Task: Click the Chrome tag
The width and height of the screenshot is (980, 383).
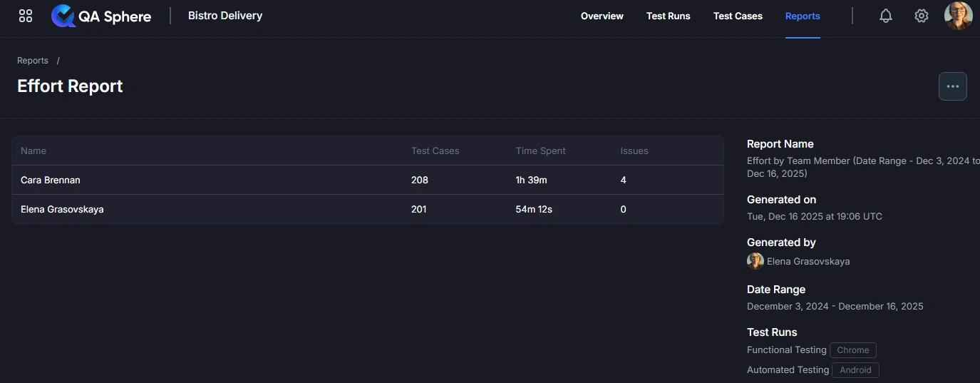Action: (x=853, y=350)
